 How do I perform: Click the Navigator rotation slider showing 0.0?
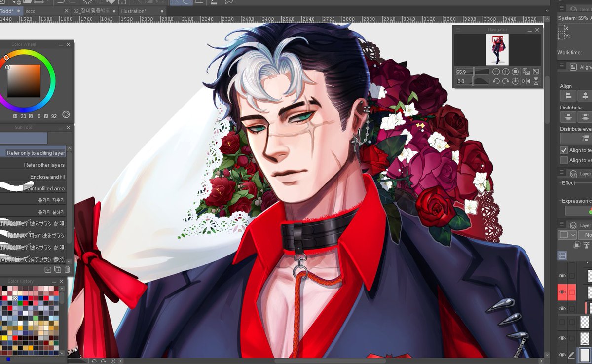pyautogui.click(x=472, y=81)
